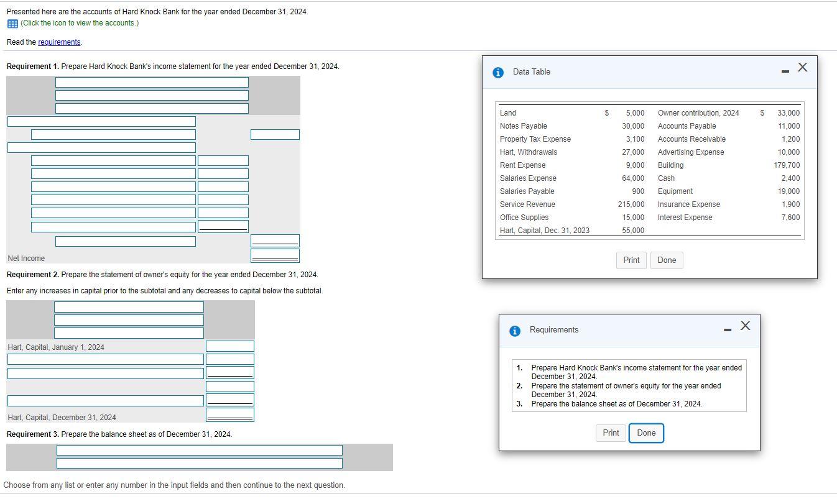Image resolution: width=837 pixels, height=504 pixels.
Task: Click 'Owner contribution, 2024' account label
Action: [698, 113]
